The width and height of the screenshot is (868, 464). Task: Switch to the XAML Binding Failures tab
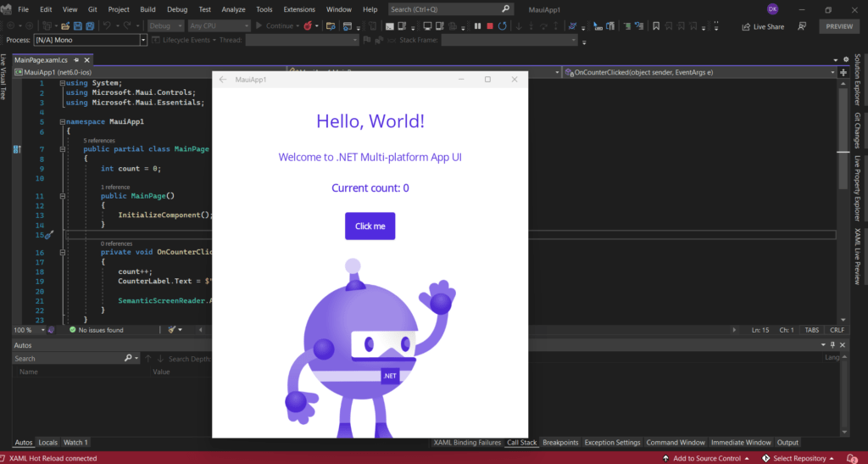(467, 443)
